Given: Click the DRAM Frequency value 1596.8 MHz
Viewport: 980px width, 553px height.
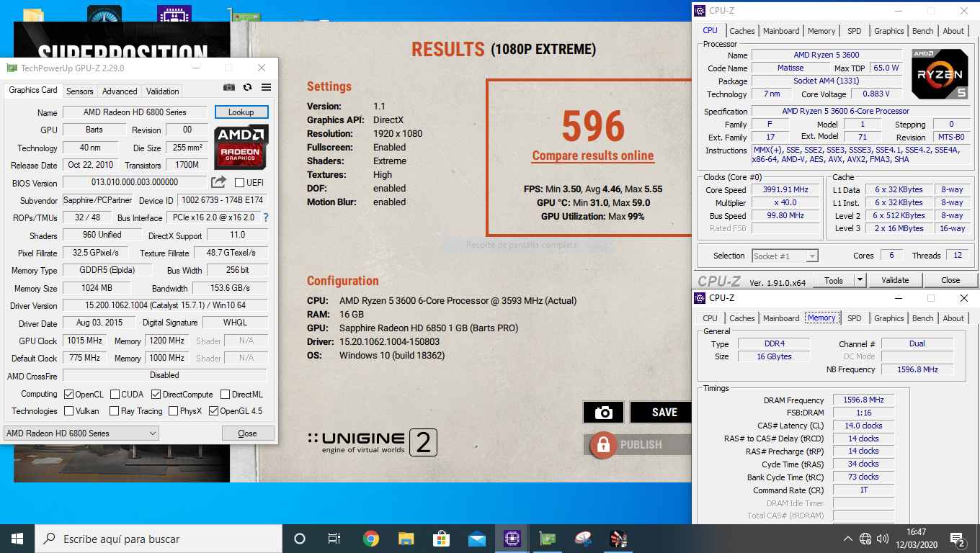Looking at the screenshot, I should (x=863, y=400).
